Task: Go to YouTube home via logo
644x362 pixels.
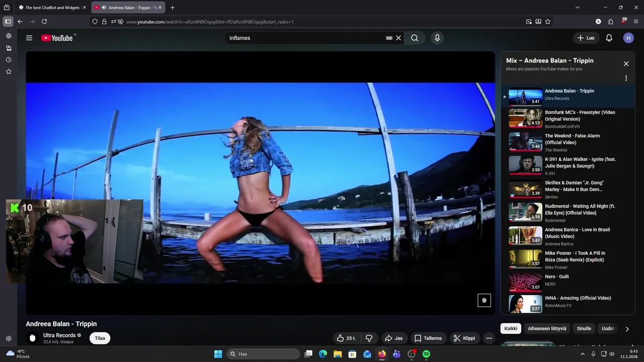Action: coord(57,38)
